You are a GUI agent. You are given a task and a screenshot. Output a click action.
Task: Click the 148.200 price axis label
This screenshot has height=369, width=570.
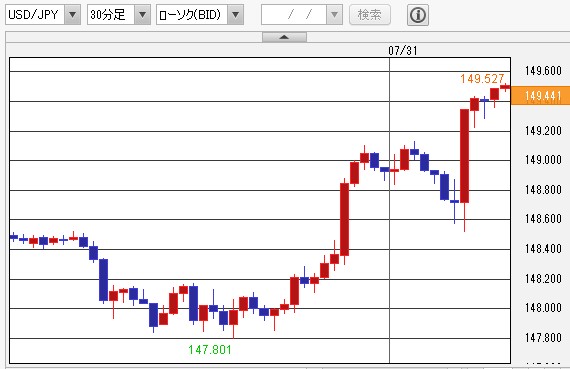pos(543,278)
